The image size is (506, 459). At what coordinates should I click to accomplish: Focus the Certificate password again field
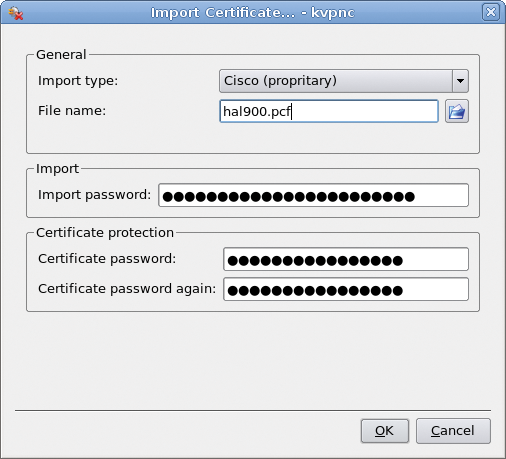346,289
